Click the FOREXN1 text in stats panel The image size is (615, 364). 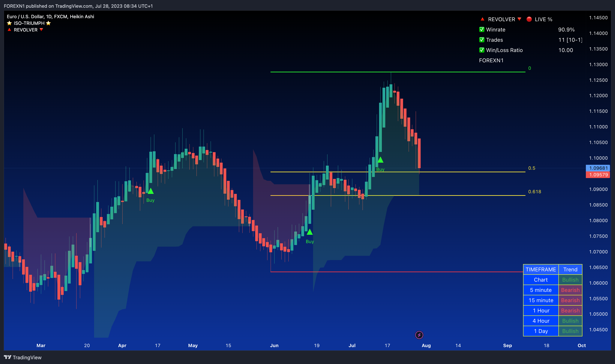[x=491, y=60]
